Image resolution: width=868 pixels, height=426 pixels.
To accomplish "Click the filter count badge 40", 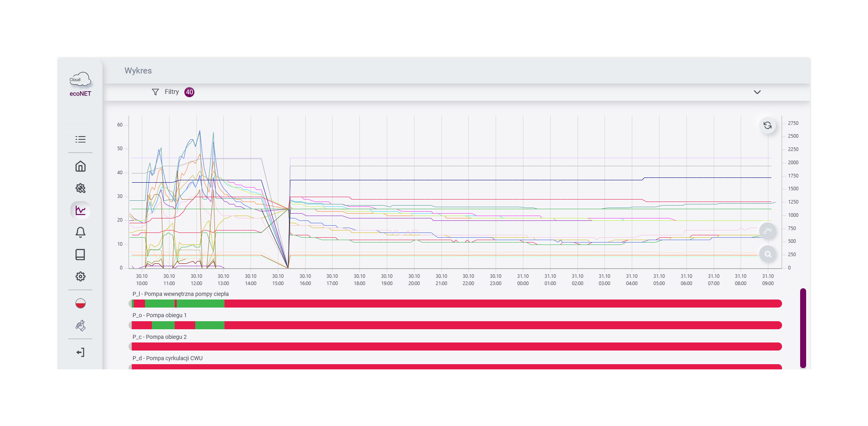I will coord(189,92).
